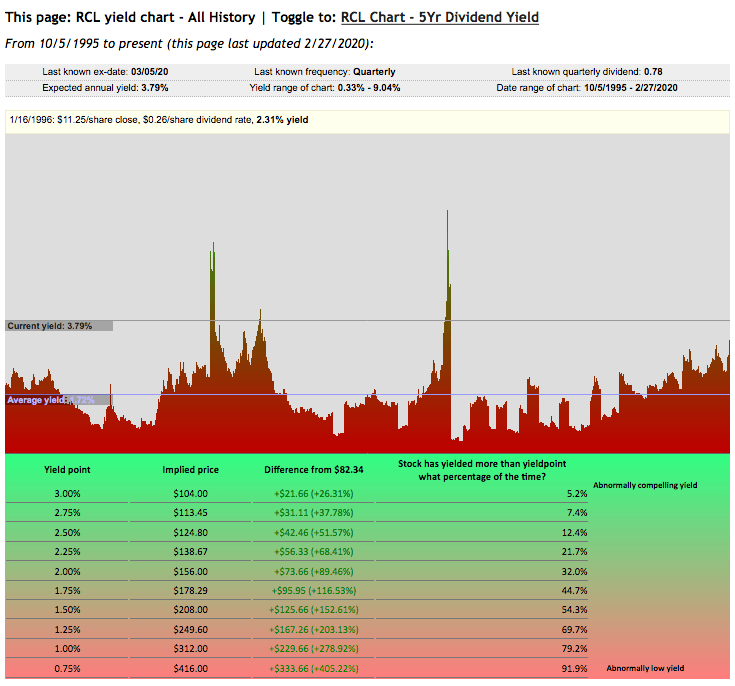735x686 pixels.
Task: Click the 1.50% yield point cell
Action: tap(67, 610)
